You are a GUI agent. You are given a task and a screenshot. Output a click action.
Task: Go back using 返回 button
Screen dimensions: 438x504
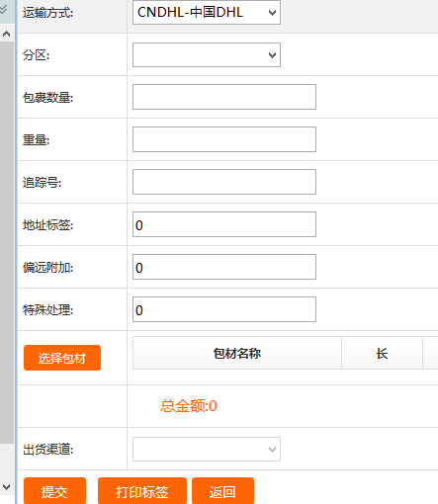pos(222,491)
